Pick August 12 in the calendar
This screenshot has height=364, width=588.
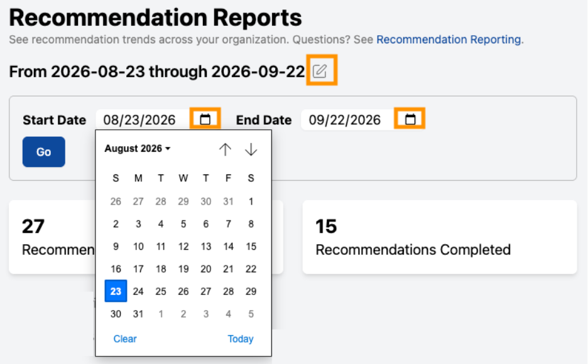[x=183, y=247]
